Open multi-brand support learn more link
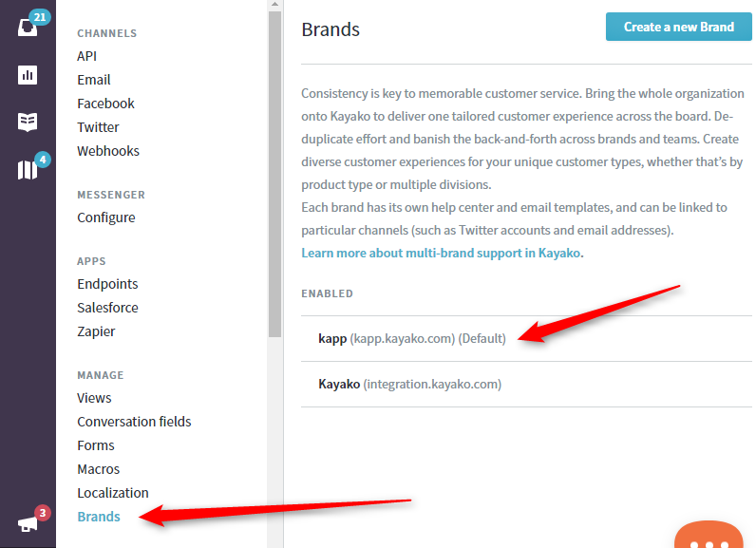 pos(441,253)
